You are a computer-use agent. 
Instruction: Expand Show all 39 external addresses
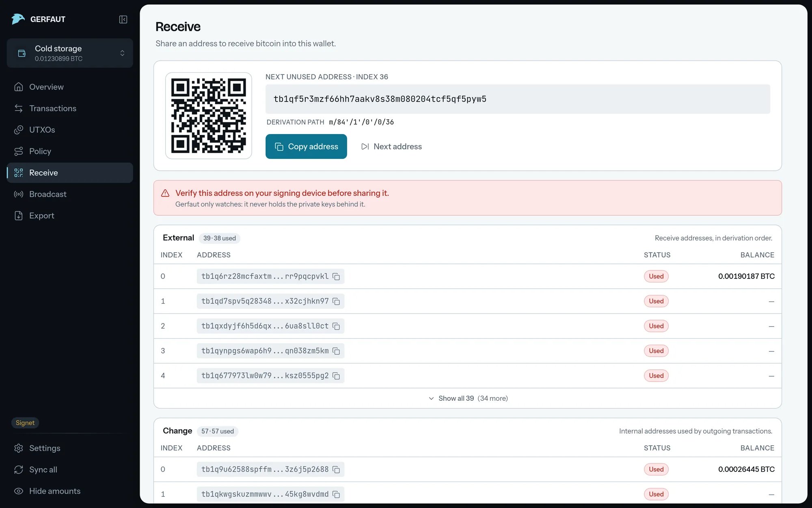468,398
